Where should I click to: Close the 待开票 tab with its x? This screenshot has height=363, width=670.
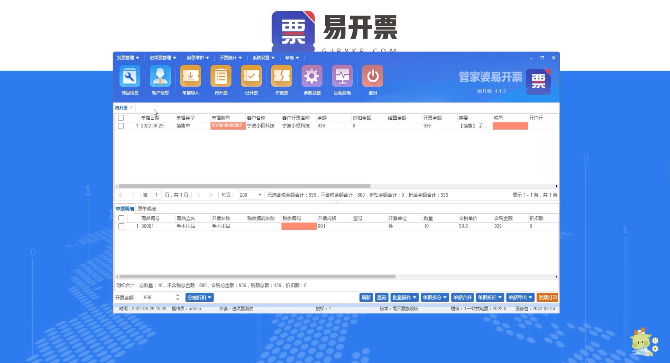pos(132,108)
